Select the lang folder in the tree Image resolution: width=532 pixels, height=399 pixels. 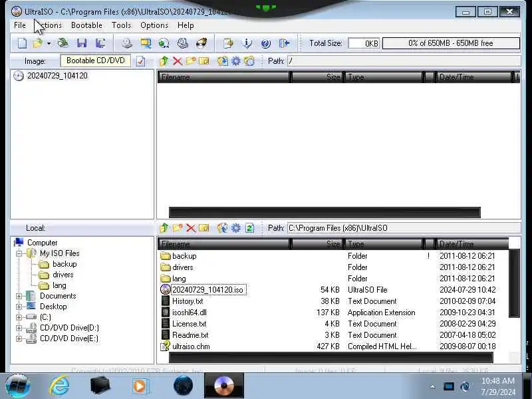click(x=59, y=285)
